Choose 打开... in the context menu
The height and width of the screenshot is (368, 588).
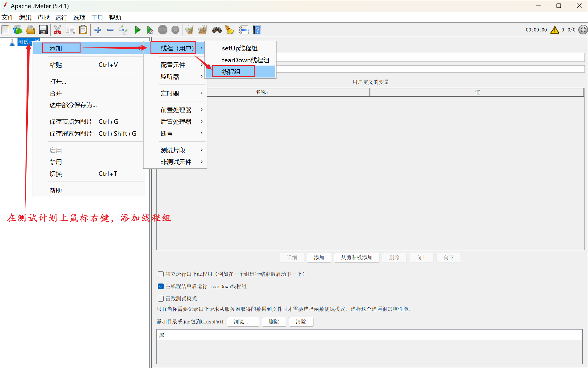[89, 81]
